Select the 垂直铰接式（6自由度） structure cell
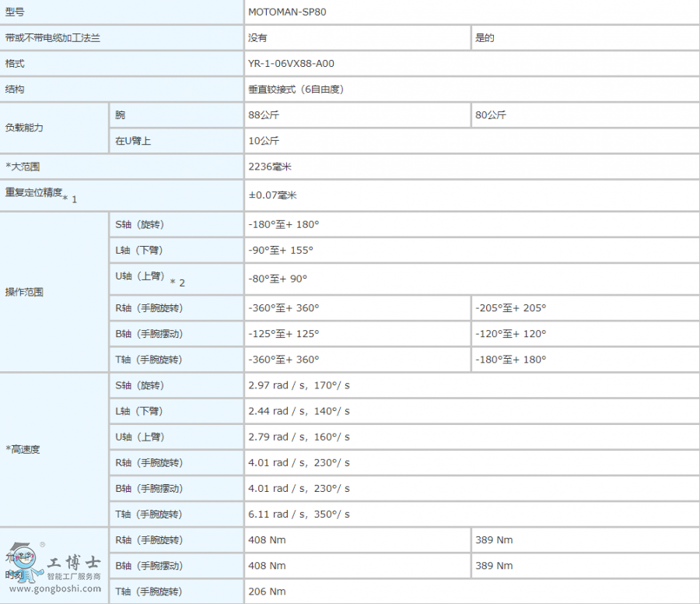 point(296,90)
